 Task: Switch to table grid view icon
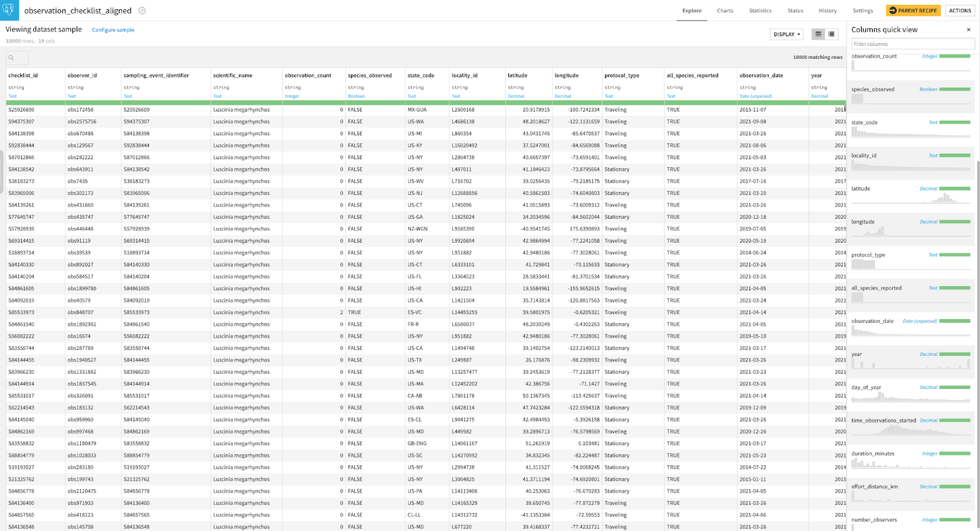[x=818, y=34]
